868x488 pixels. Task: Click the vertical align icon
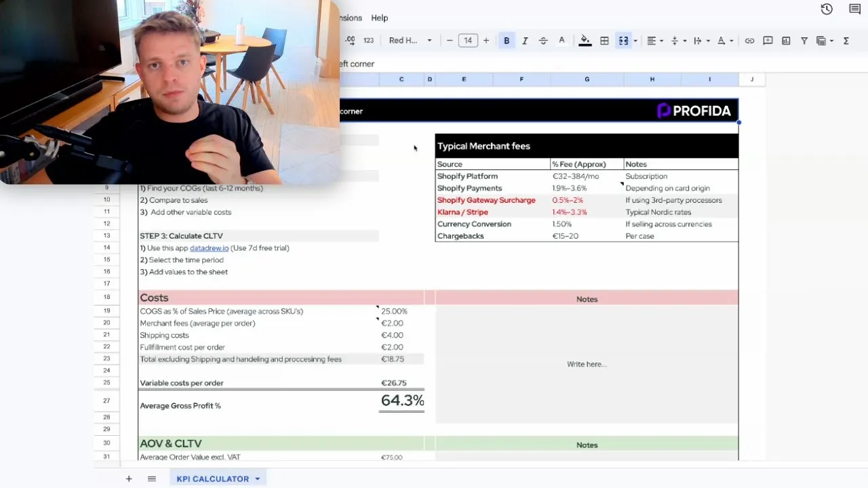point(675,41)
